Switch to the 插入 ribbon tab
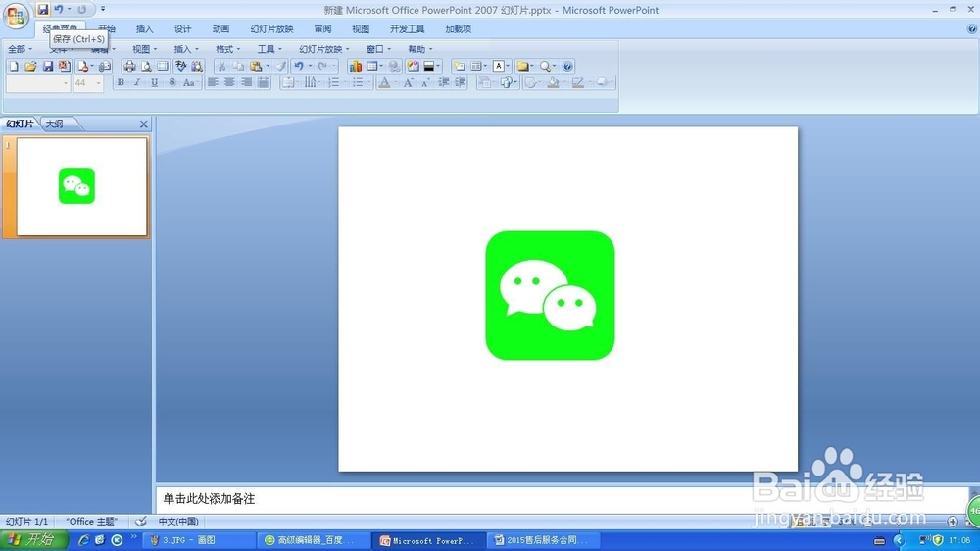Viewport: 980px width, 551px height. tap(144, 28)
